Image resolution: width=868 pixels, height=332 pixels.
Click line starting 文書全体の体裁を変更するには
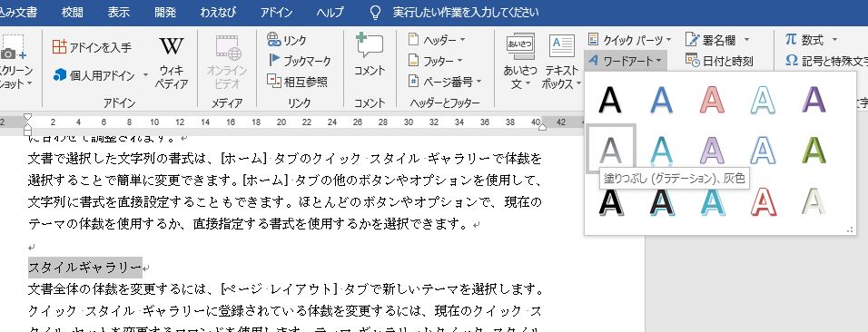coord(285,289)
